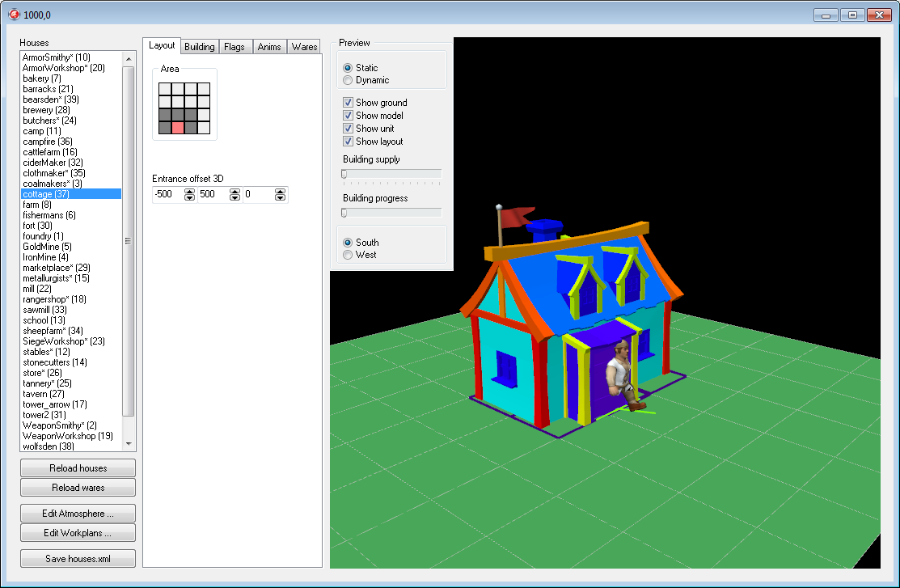The image size is (900, 588).
Task: Increment the first Entrance offset value
Action: tap(189, 191)
